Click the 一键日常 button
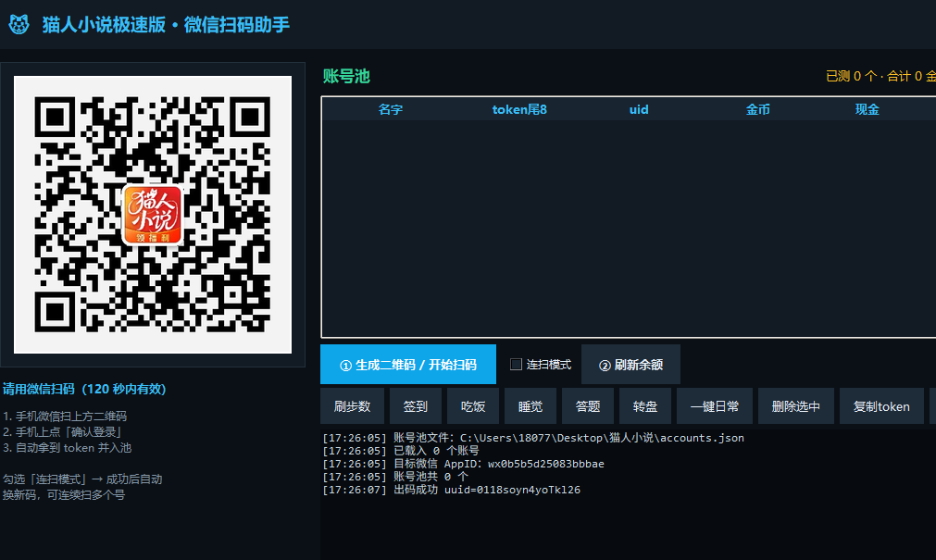The height and width of the screenshot is (560, 936). pyautogui.click(x=715, y=406)
